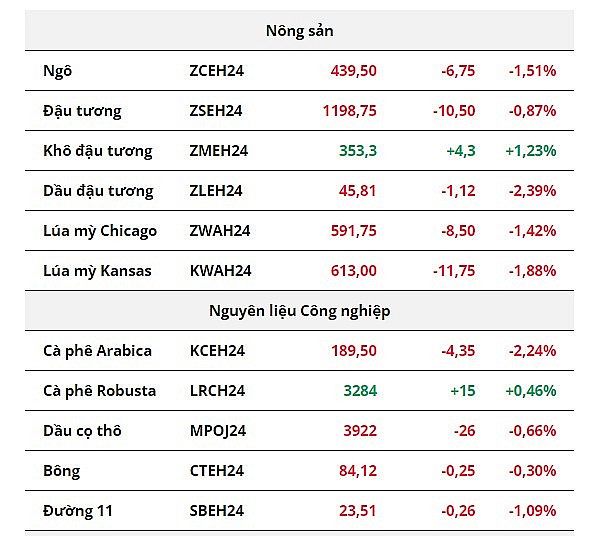Select the Bông commodity name
The width and height of the screenshot is (611, 536).
click(x=62, y=471)
